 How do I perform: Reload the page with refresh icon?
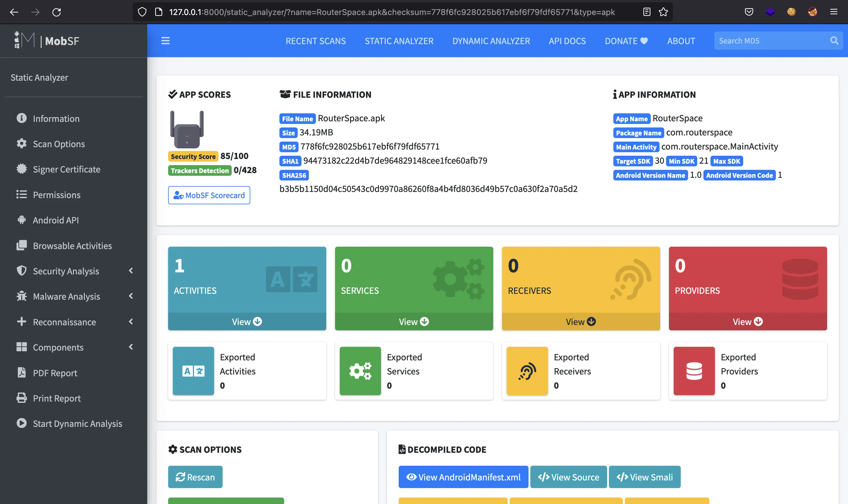pyautogui.click(x=56, y=12)
